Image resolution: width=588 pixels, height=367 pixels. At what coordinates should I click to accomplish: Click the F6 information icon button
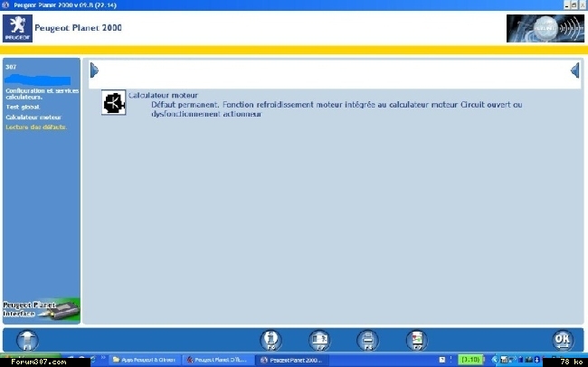click(270, 341)
